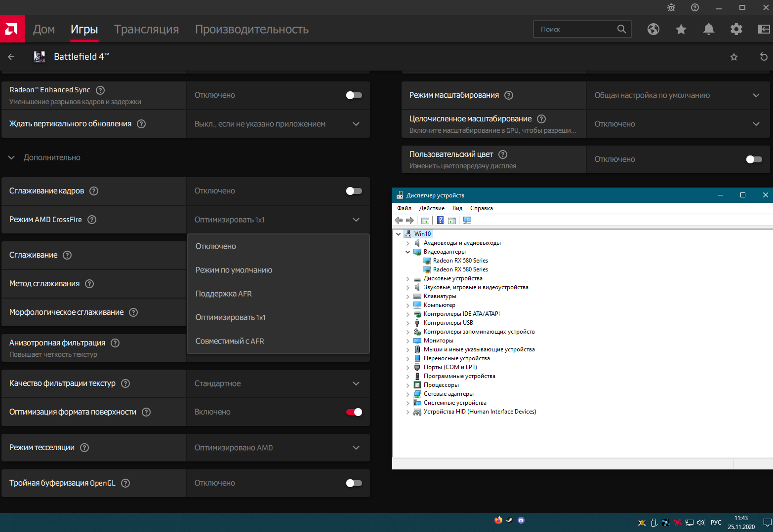Open Файл menu in Device Manager
Image resolution: width=773 pixels, height=532 pixels.
click(x=404, y=208)
